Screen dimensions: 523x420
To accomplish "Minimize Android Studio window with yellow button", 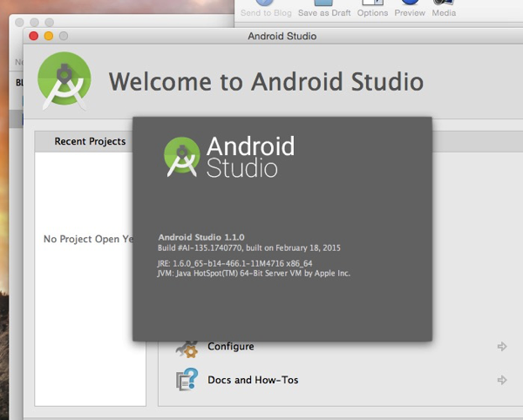I will coord(49,36).
